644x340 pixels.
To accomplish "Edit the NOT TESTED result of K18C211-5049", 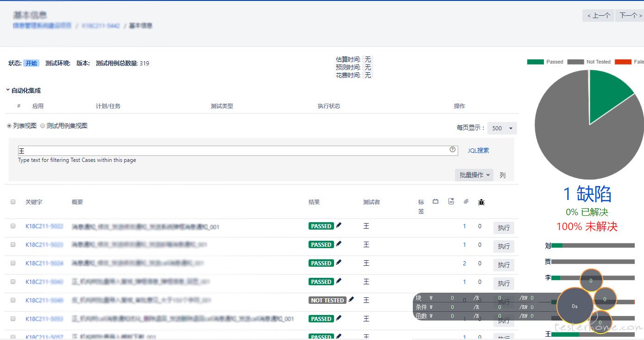I will coord(351,300).
